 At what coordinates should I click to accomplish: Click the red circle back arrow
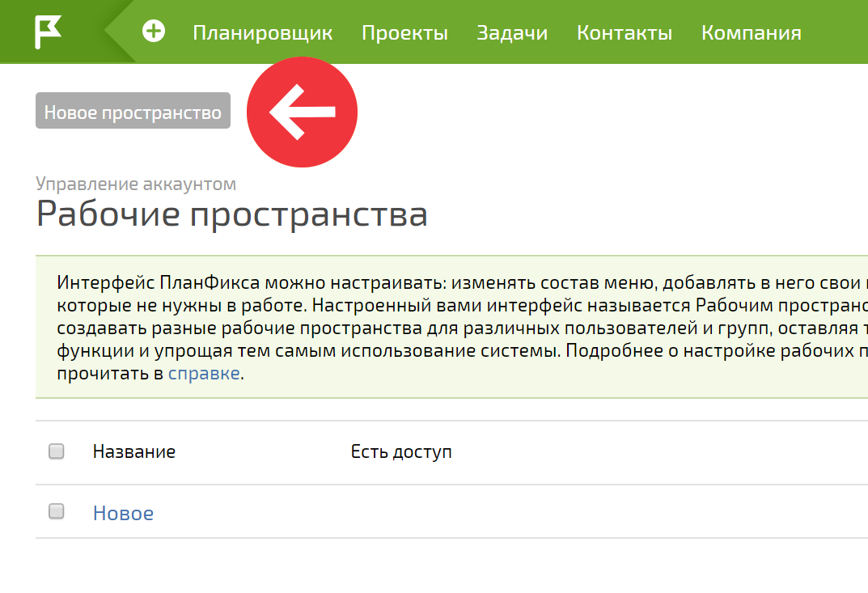coord(302,112)
